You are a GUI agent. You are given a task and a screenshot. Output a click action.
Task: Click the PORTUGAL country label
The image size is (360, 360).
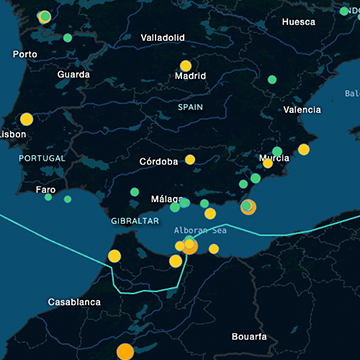(x=42, y=158)
